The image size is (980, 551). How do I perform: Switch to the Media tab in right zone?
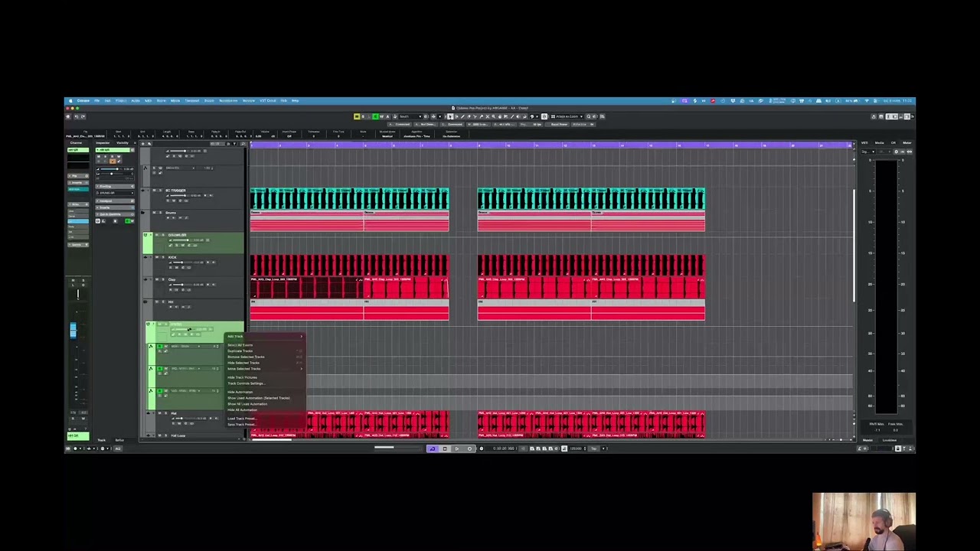(879, 143)
